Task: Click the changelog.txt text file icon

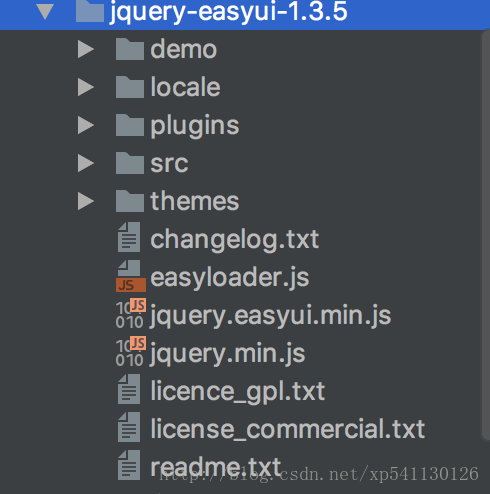Action: pos(129,237)
